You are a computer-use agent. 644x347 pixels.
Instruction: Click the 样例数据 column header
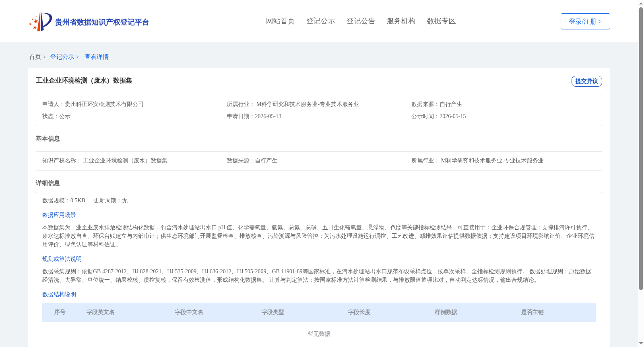[x=446, y=312]
